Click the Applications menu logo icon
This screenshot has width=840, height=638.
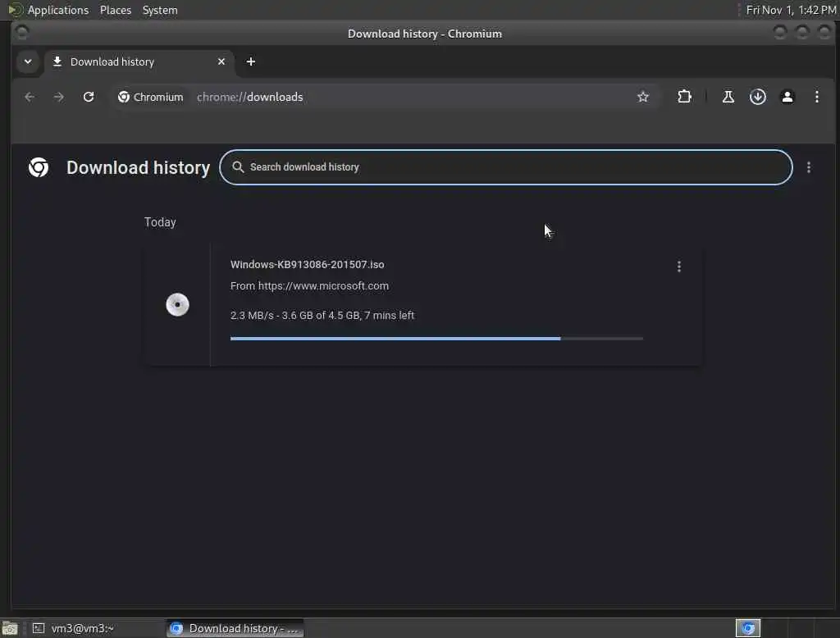pos(15,10)
